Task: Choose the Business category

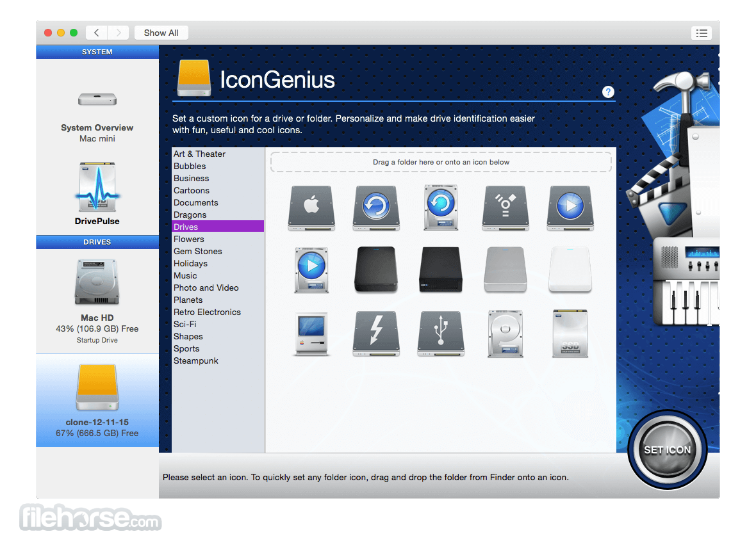Action: pyautogui.click(x=218, y=179)
